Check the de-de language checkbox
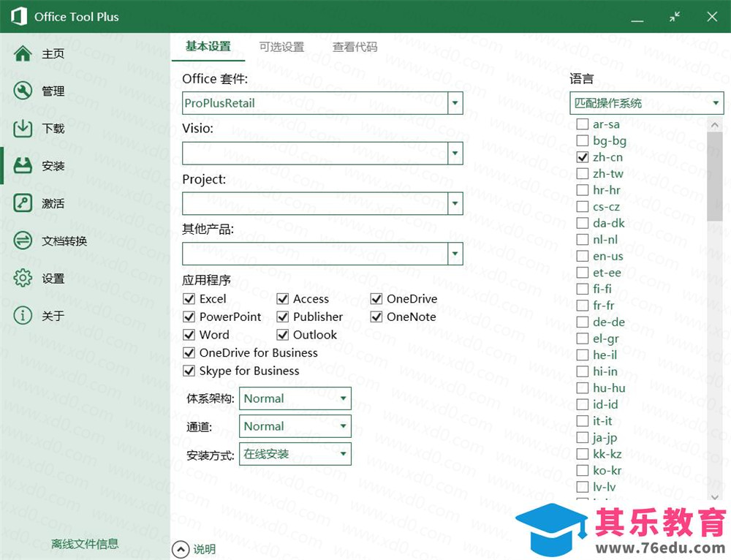The width and height of the screenshot is (731, 560). [x=583, y=322]
